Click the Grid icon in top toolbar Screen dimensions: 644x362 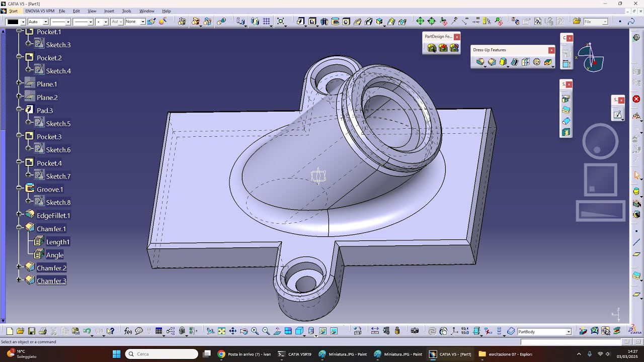tap(266, 22)
